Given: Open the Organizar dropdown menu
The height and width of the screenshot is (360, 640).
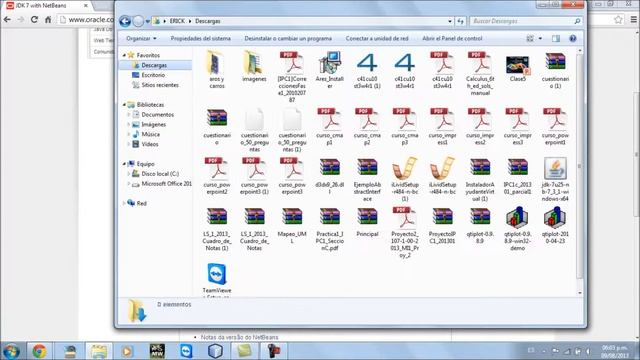Looking at the screenshot, I should [x=141, y=38].
